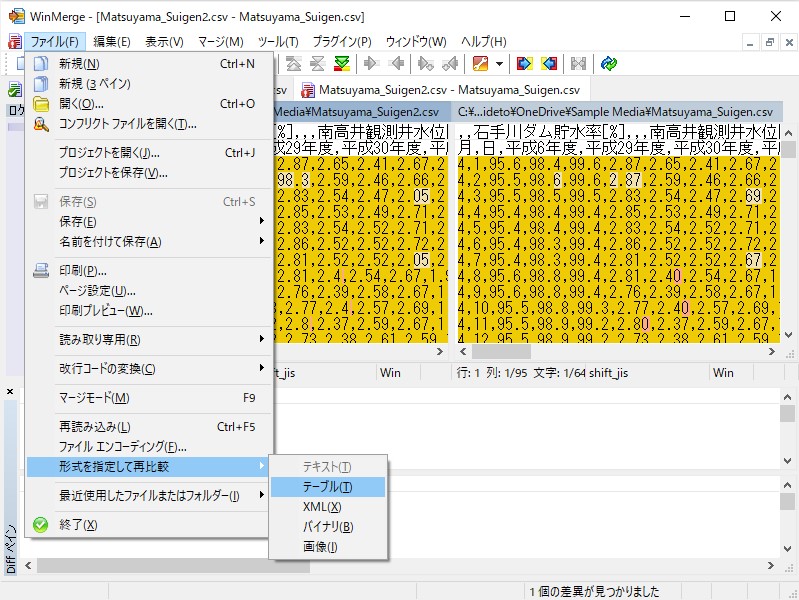Open the プラグイン(P) menu
The image size is (799, 600).
tap(342, 42)
